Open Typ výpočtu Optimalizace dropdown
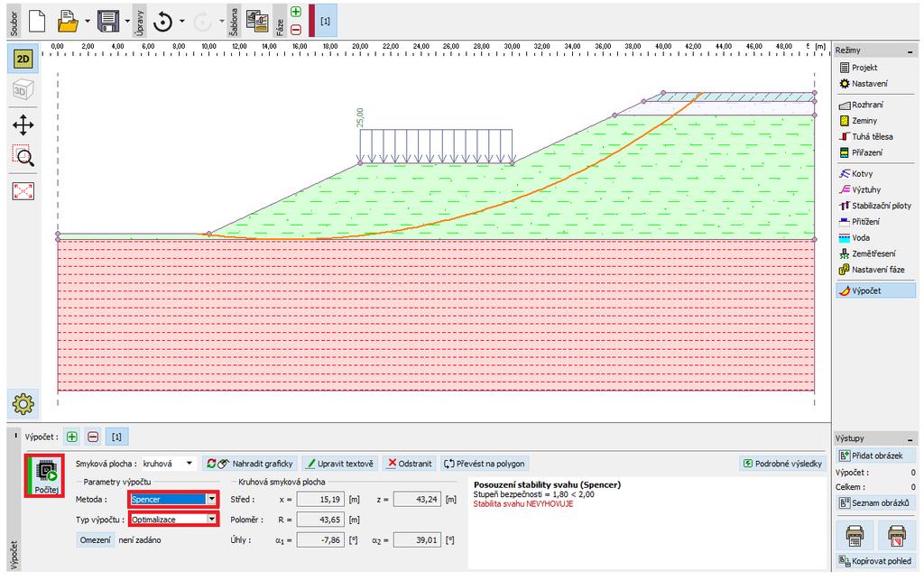Screen dimensions: 924x580 (x=174, y=520)
